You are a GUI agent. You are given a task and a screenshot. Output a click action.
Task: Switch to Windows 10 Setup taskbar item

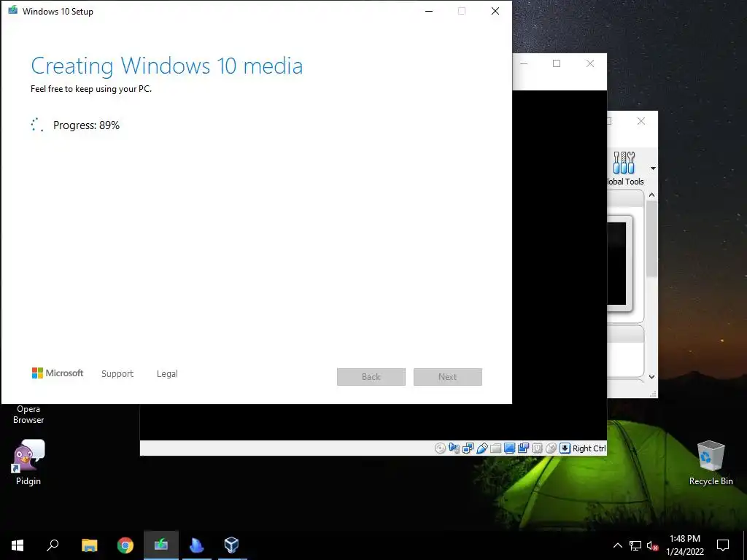tap(161, 545)
